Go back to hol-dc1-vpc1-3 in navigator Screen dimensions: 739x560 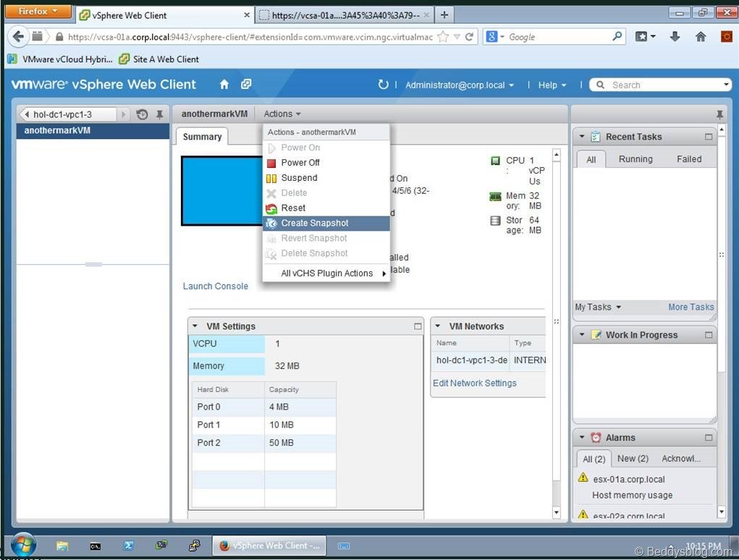[67, 114]
